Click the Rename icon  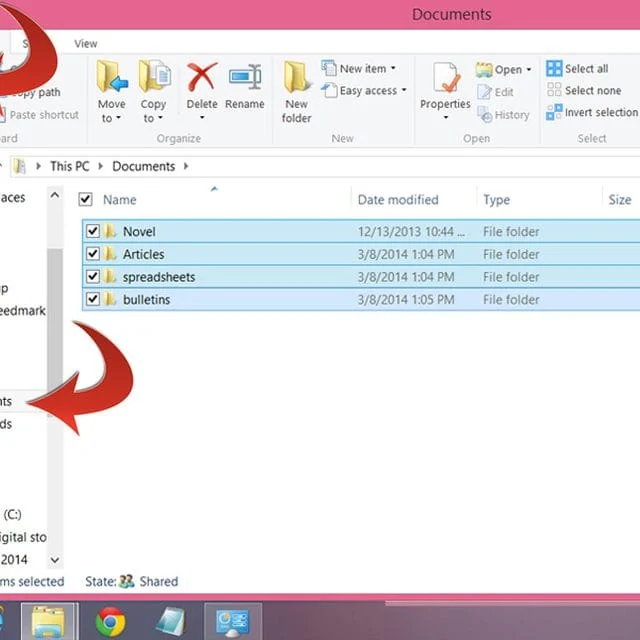point(245,77)
